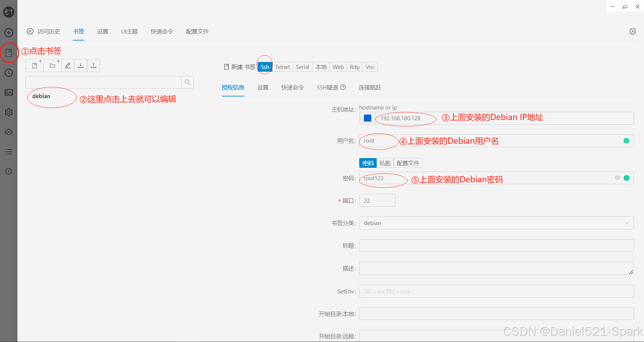Click the 用户名 field containing root
Screen dimensions: 644x342
tap(496, 141)
